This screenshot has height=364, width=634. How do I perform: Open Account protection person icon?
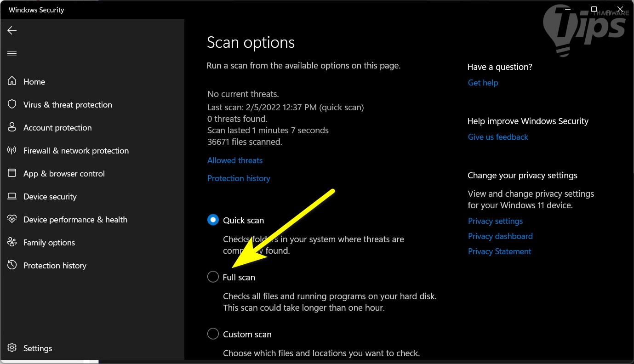(x=12, y=127)
